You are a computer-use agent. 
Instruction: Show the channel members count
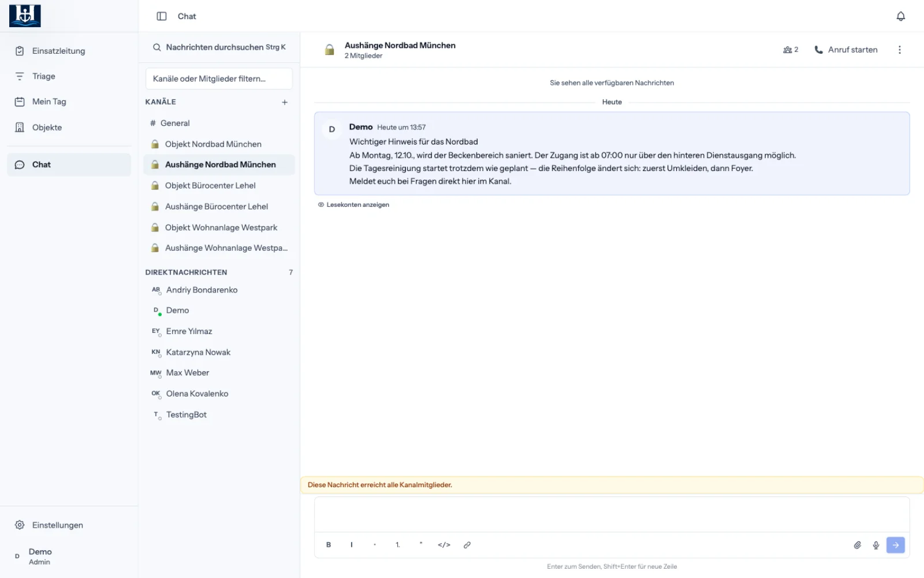click(791, 50)
